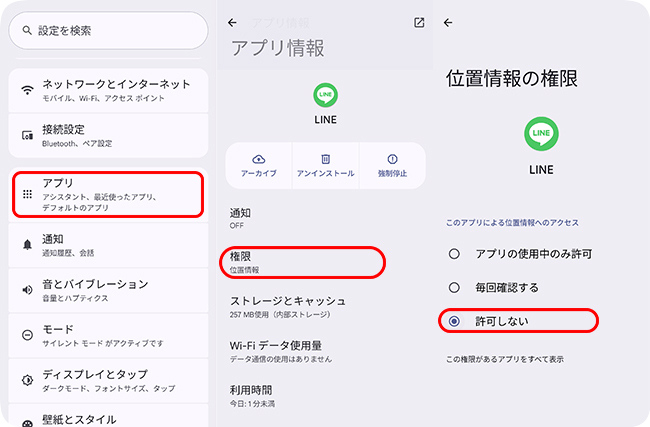
Task: Focus the 設定を検索 search field
Action: point(108,30)
